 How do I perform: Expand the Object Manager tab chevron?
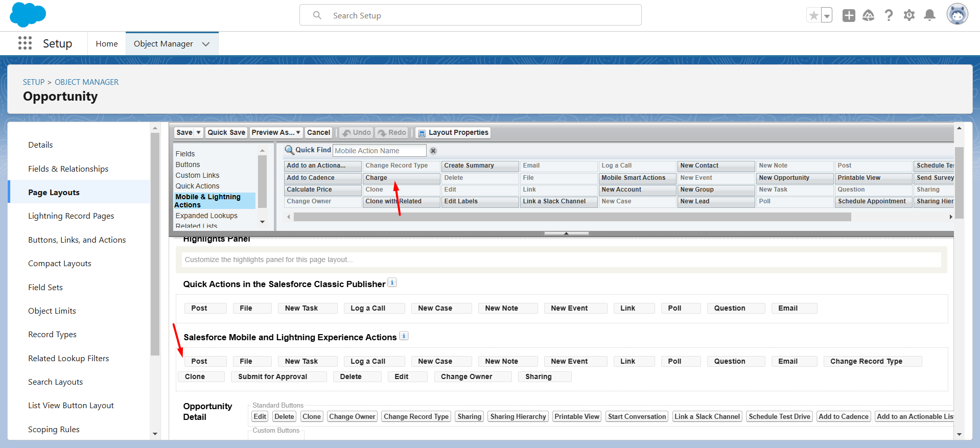pyautogui.click(x=206, y=44)
